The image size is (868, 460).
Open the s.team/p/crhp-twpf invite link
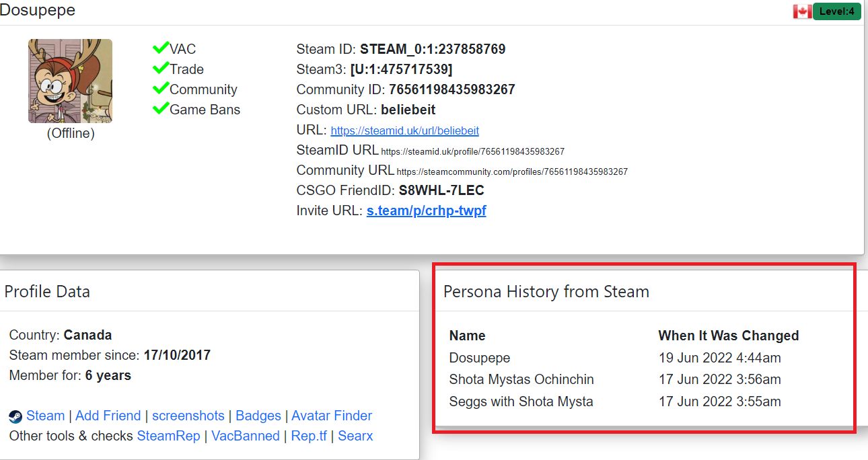[x=427, y=210]
